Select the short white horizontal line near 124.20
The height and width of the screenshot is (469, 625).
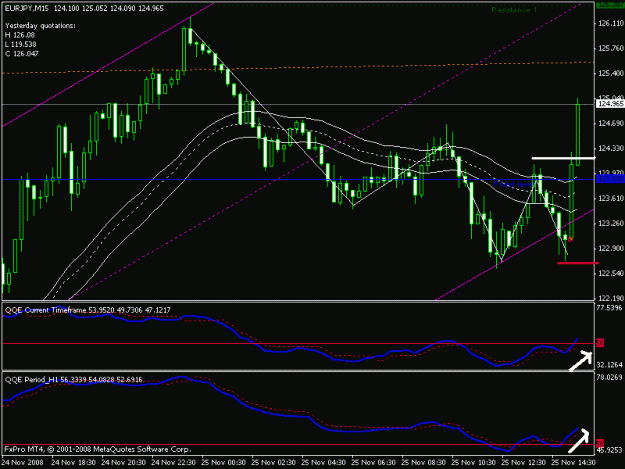point(563,158)
